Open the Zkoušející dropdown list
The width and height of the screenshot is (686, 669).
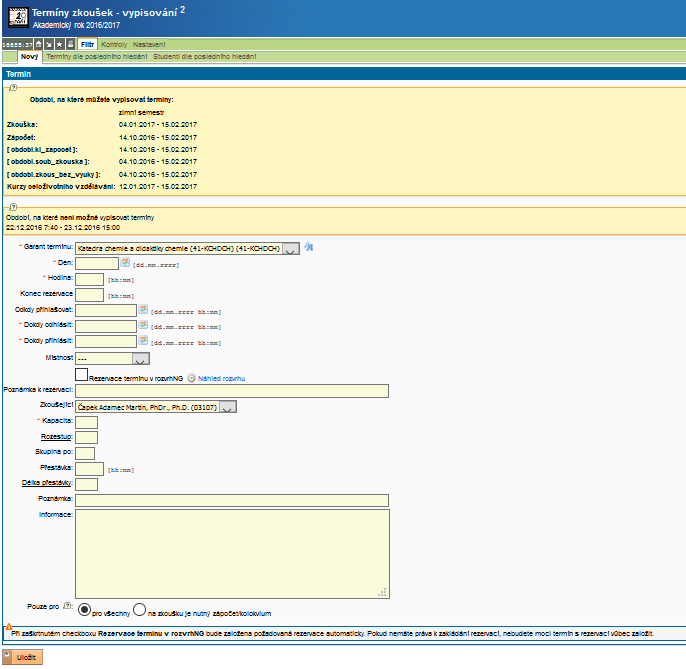click(228, 407)
